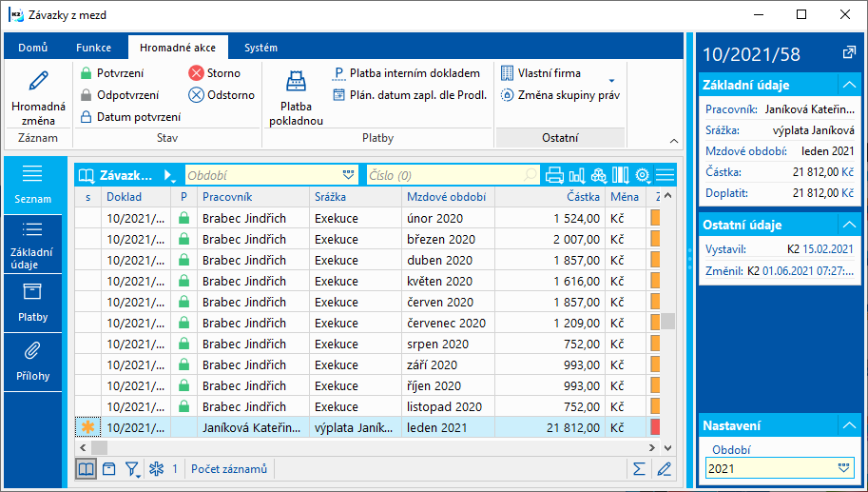This screenshot has width=868, height=492.
Task: Click the columns icon in list toolbar
Action: click(620, 176)
